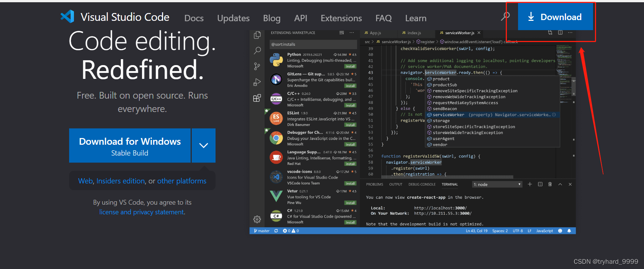Close the serviceWorker.js tab
The image size is (644, 269).
pyautogui.click(x=479, y=33)
